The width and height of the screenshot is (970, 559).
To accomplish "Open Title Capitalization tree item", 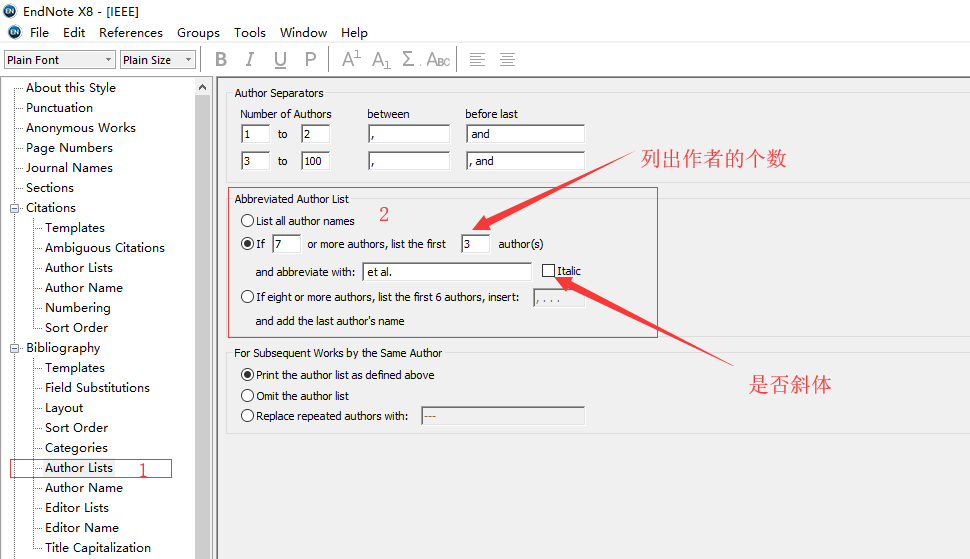I will 98,547.
